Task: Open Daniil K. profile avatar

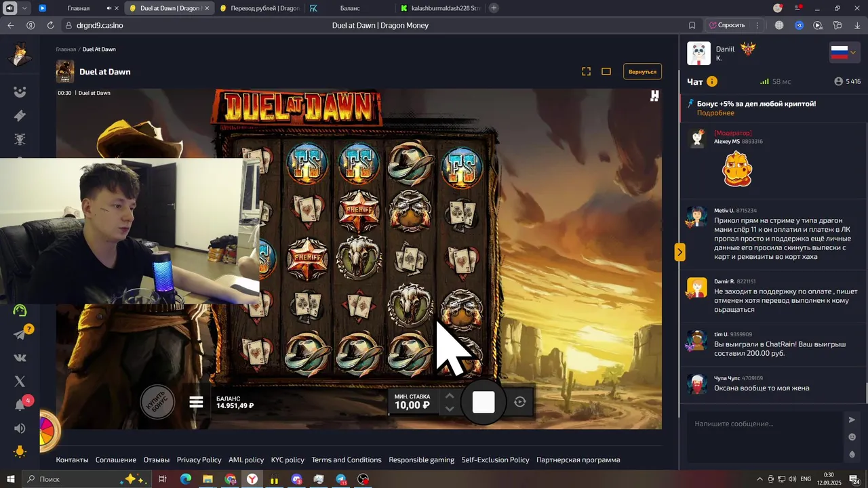Action: tap(698, 54)
